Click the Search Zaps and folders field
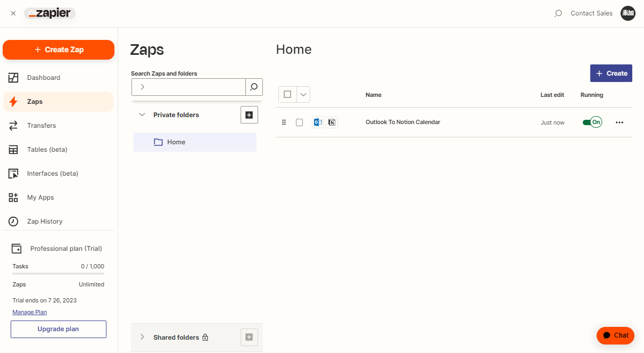The image size is (644, 353). point(192,87)
